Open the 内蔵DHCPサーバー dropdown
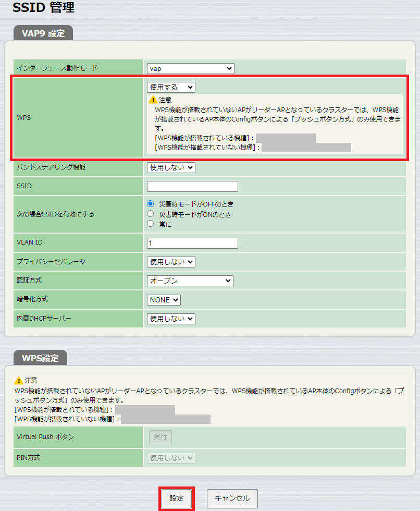Viewport: 420px width, 511px height. 171,319
